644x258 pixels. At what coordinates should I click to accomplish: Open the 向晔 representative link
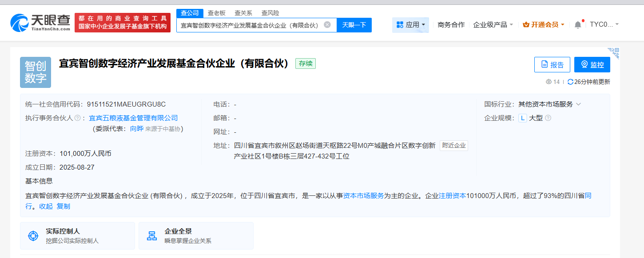click(137, 129)
